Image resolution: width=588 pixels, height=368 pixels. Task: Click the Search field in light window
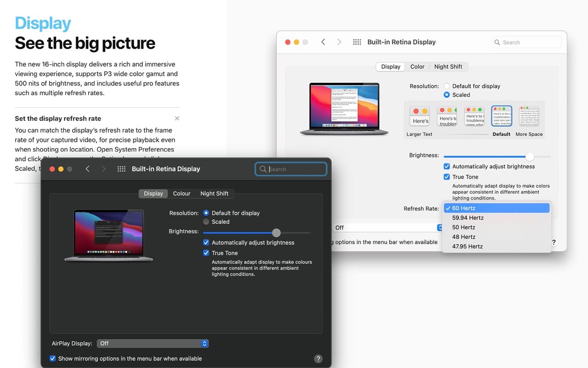point(526,42)
